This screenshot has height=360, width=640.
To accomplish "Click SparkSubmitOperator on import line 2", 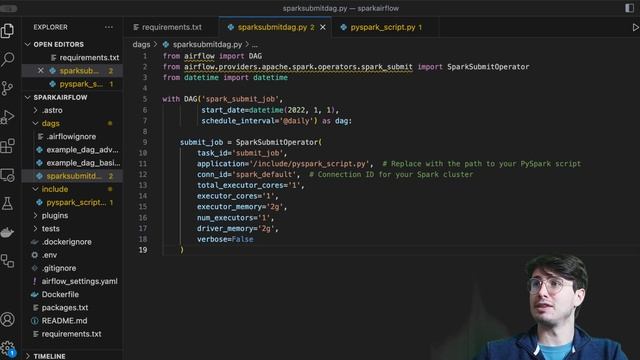I will pos(488,67).
